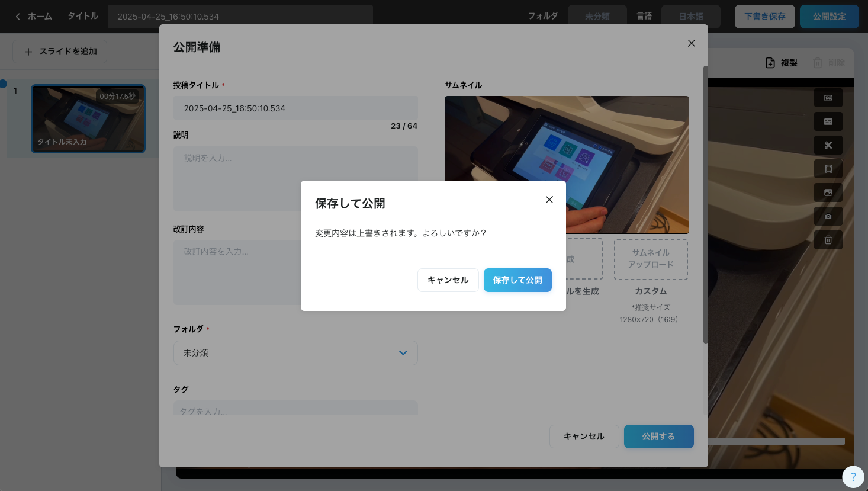Click the 複製 duplicate slide button
Viewport: 868px width, 491px height.
tap(782, 63)
